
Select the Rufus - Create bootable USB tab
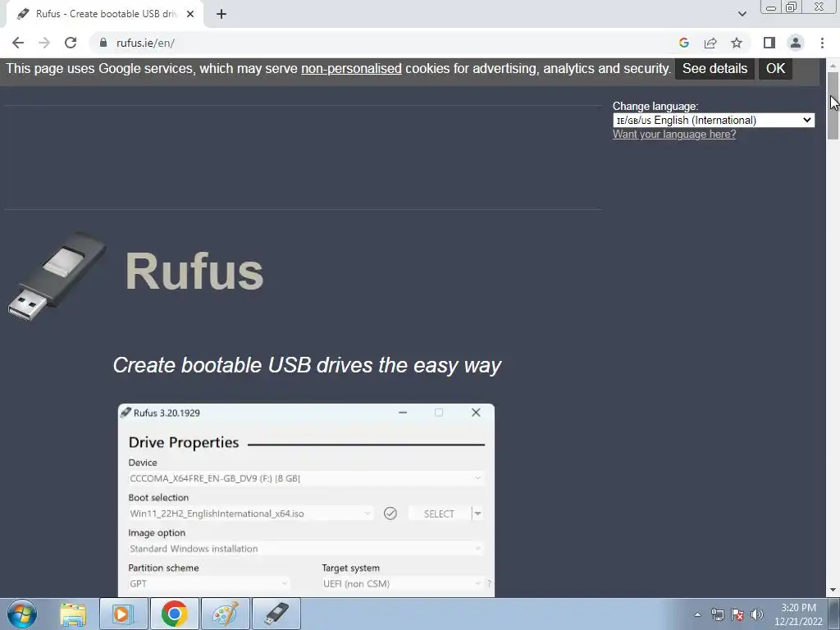coord(104,15)
